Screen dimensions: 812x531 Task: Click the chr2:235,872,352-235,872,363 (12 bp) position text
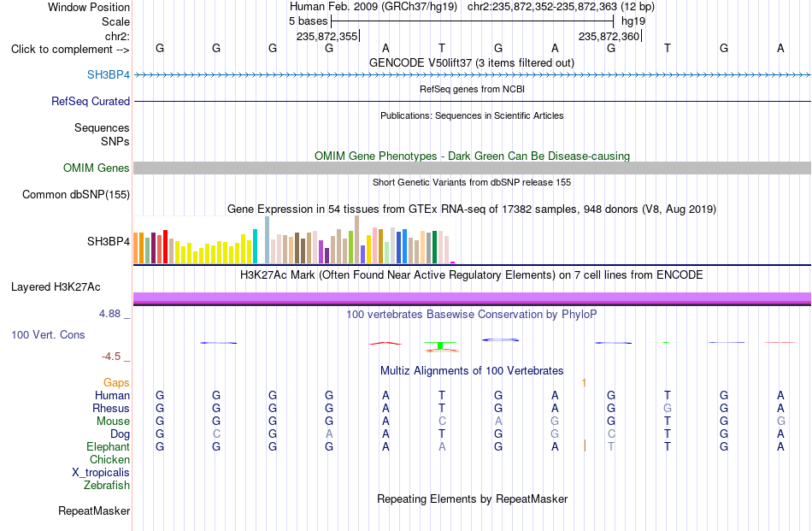[561, 7]
